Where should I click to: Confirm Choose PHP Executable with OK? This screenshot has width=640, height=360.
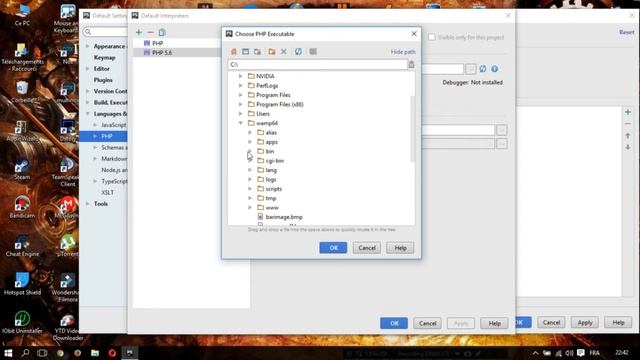[333, 248]
